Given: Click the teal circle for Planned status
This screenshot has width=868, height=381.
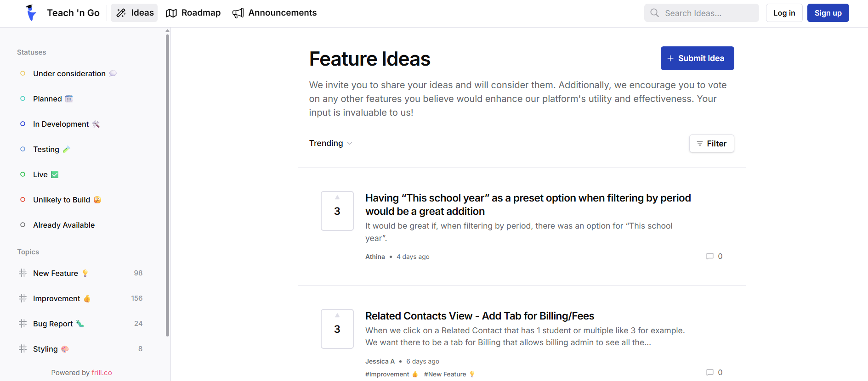Looking at the screenshot, I should click(x=23, y=99).
